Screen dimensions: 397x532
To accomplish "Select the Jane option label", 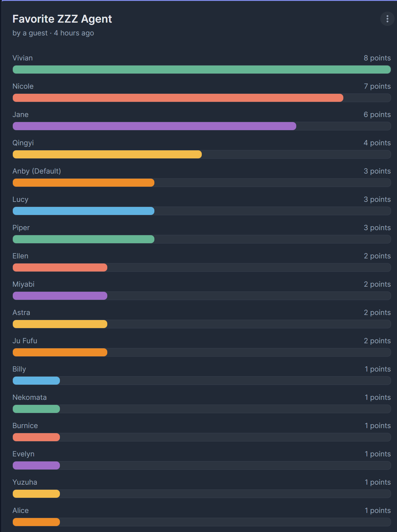I will [21, 115].
